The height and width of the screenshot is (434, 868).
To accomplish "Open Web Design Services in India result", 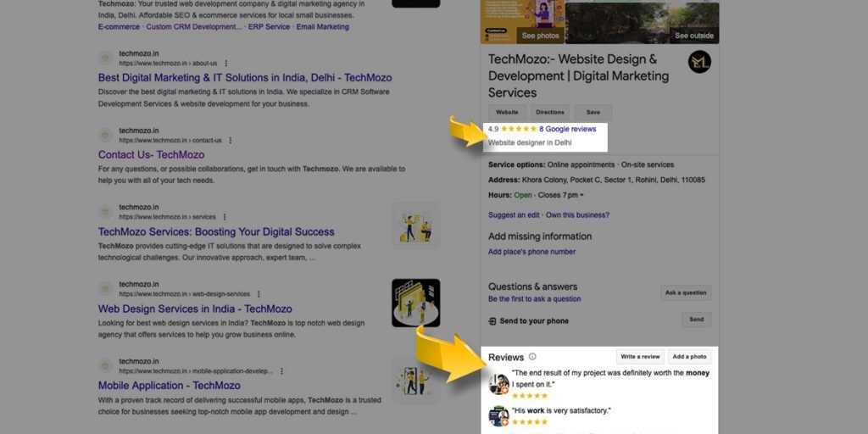I will point(195,309).
